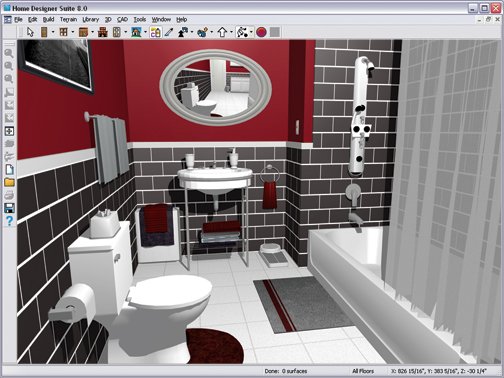Image resolution: width=504 pixels, height=378 pixels.
Task: Create a new plan with page icon
Action: 9,170
